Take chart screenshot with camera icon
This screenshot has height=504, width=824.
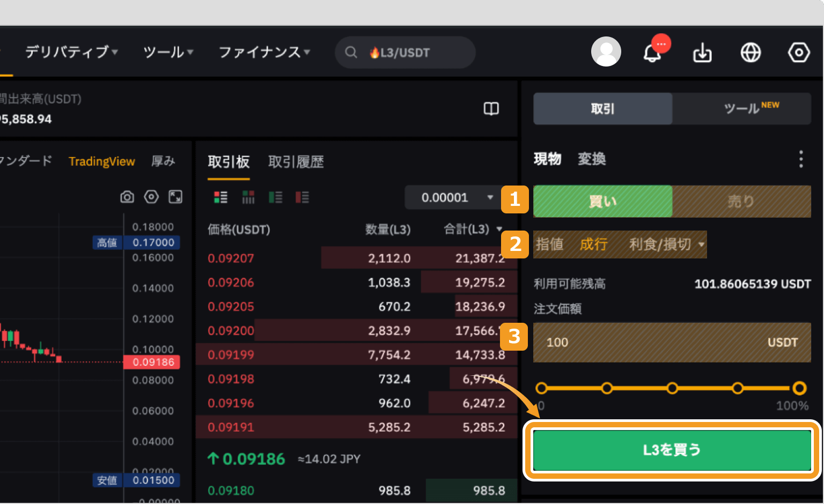pos(127,197)
